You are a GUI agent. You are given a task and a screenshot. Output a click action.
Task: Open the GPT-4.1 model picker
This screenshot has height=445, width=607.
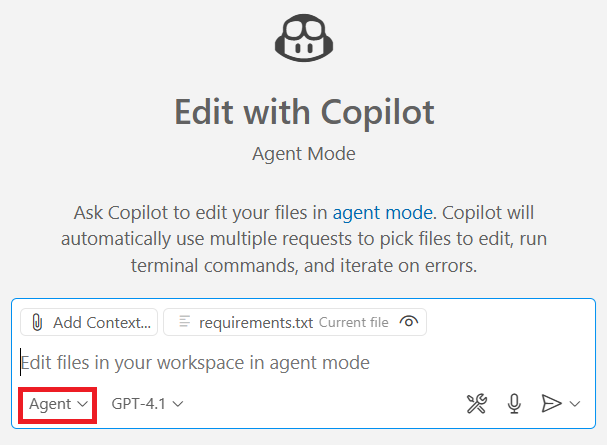147,404
